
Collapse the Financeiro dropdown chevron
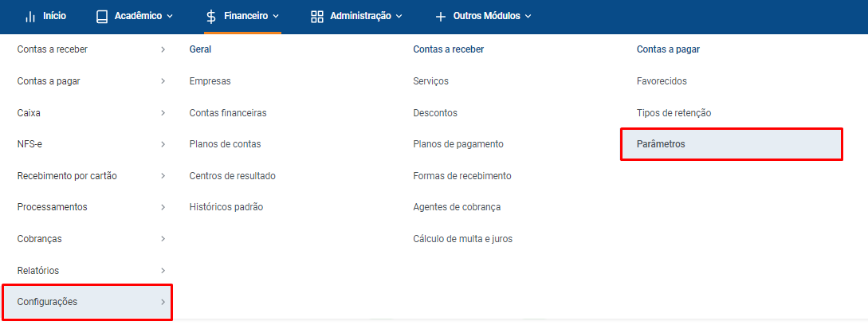276,17
